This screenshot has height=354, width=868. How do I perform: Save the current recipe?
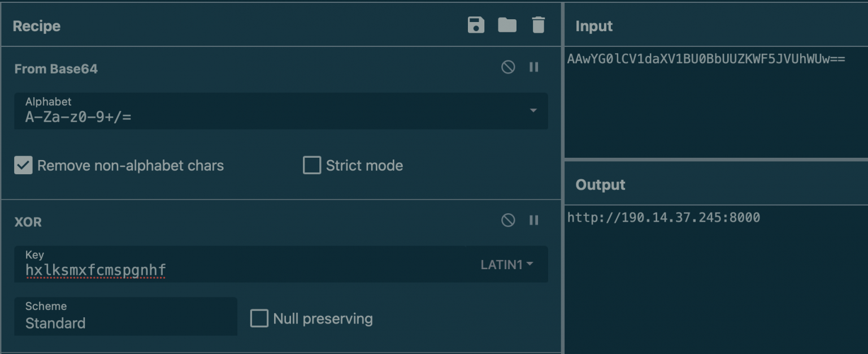coord(475,25)
